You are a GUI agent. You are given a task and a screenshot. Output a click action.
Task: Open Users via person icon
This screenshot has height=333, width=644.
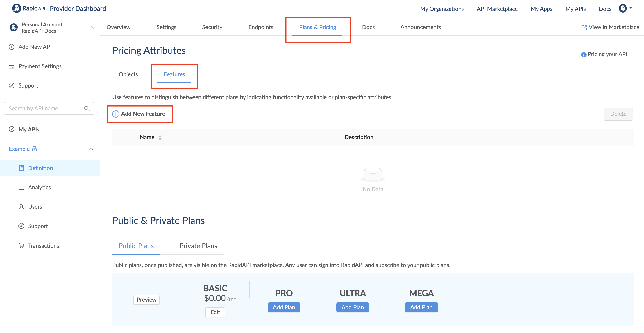point(21,207)
